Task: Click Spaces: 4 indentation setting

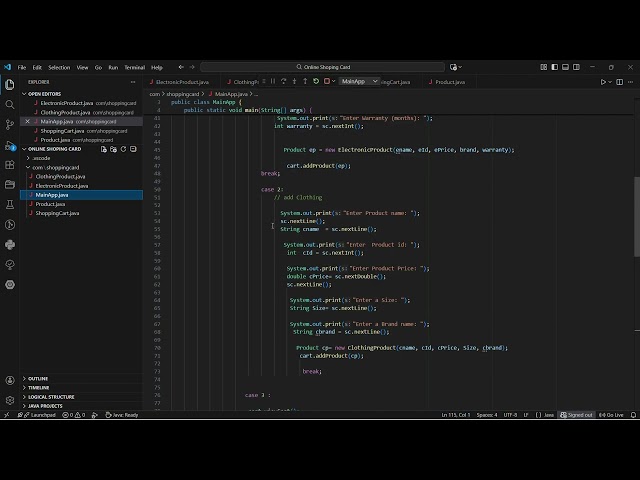Action: point(487,415)
